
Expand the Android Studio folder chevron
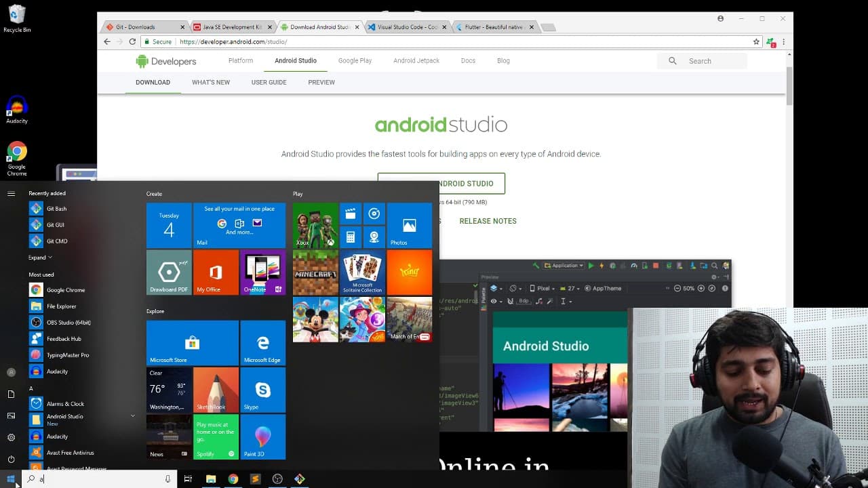(132, 416)
